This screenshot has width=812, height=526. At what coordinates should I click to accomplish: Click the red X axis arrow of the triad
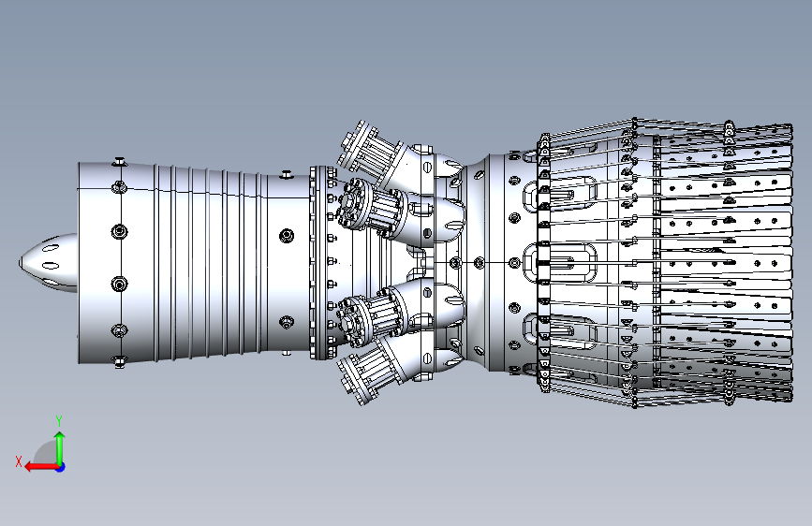point(41,467)
